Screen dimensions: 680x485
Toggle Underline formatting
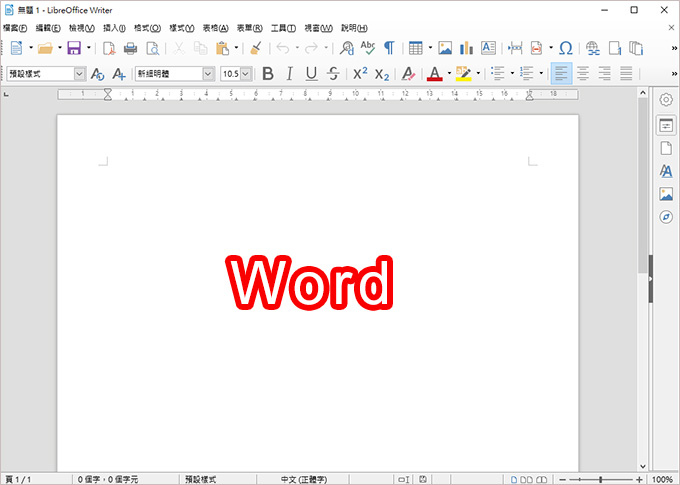click(311, 74)
